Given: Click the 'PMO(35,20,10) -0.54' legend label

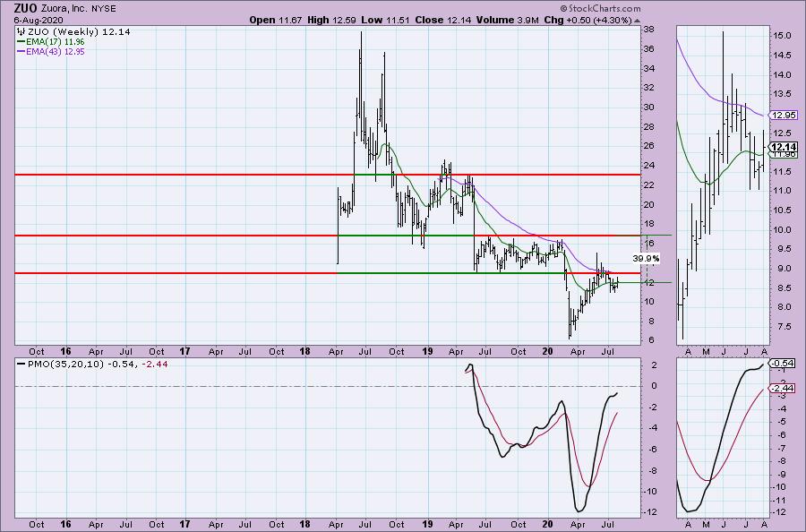Looking at the screenshot, I should pyautogui.click(x=81, y=364).
